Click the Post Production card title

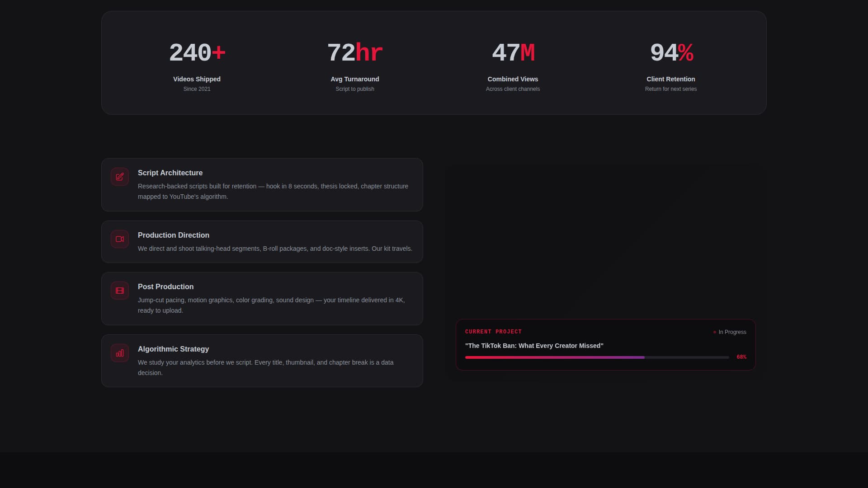(x=165, y=286)
